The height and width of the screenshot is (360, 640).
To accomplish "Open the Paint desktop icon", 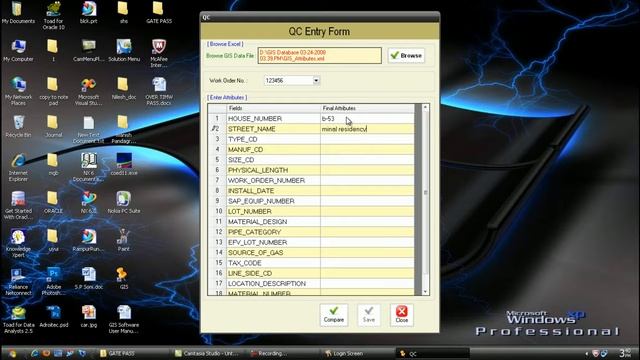I will (x=124, y=240).
